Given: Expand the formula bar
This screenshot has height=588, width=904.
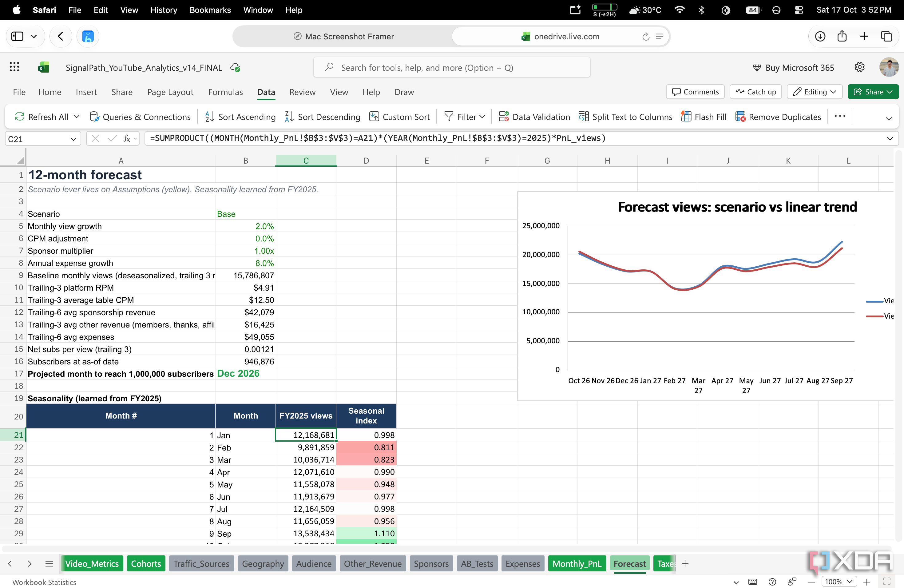Looking at the screenshot, I should click(890, 139).
